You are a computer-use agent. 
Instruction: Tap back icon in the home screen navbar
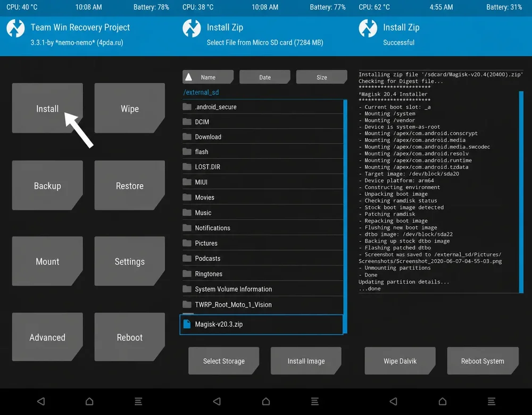(41, 401)
